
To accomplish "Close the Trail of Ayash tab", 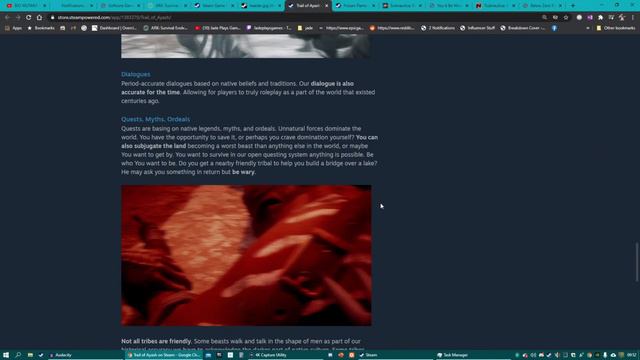I will pos(327,6).
